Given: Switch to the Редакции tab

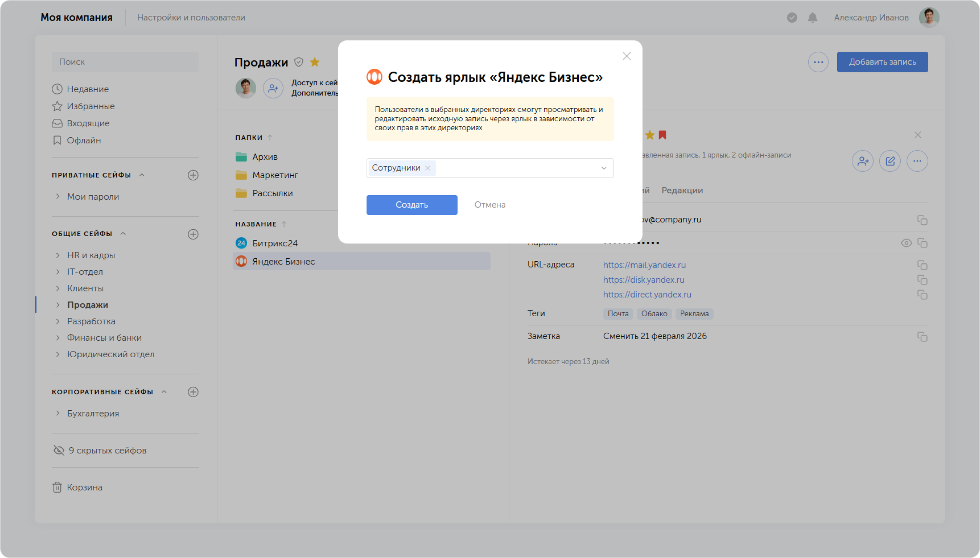Looking at the screenshot, I should click(682, 190).
